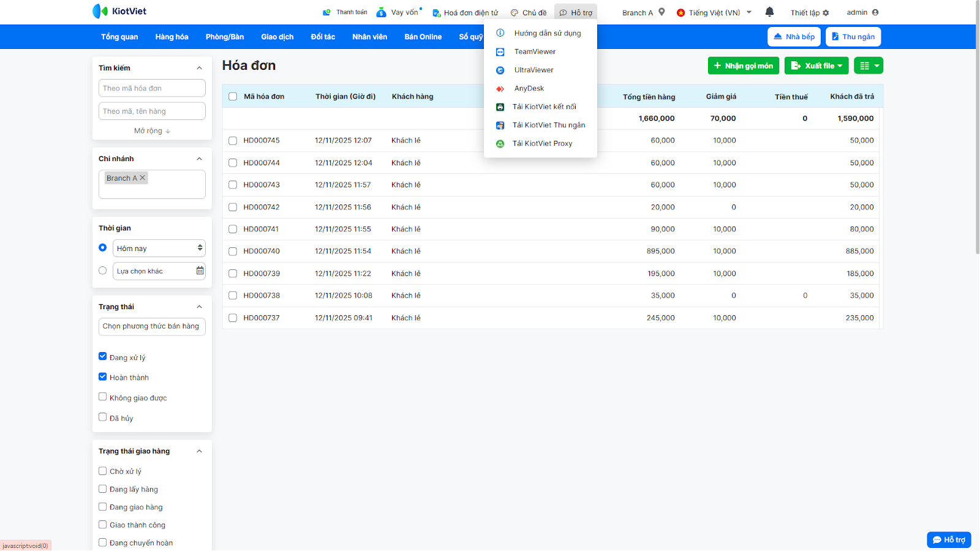This screenshot has height=551, width=980.
Task: Click the KiotViet logo icon
Action: (x=100, y=11)
